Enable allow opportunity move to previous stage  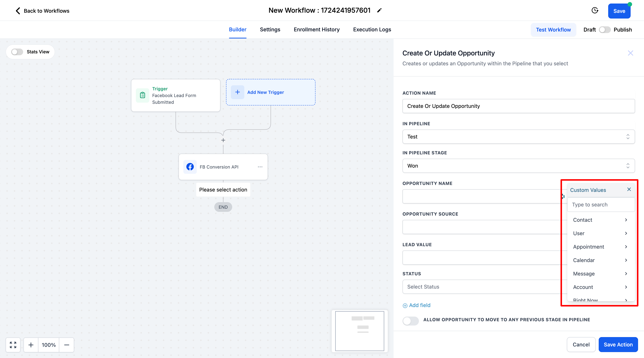[x=411, y=321]
